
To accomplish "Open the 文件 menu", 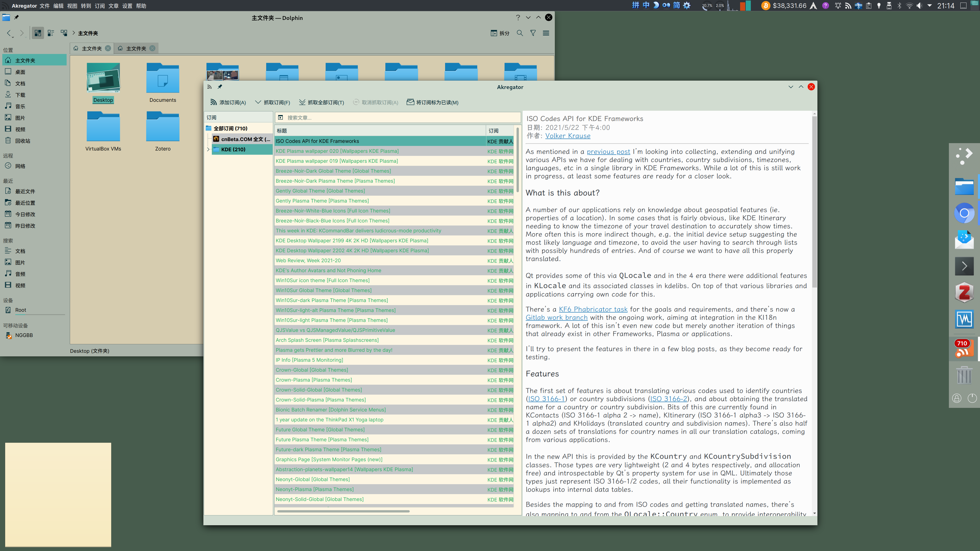I will point(44,6).
